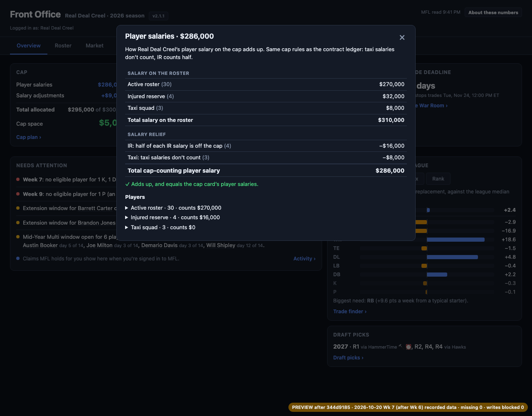Expand the Active roster player list
The image size is (532, 416).
(x=173, y=208)
